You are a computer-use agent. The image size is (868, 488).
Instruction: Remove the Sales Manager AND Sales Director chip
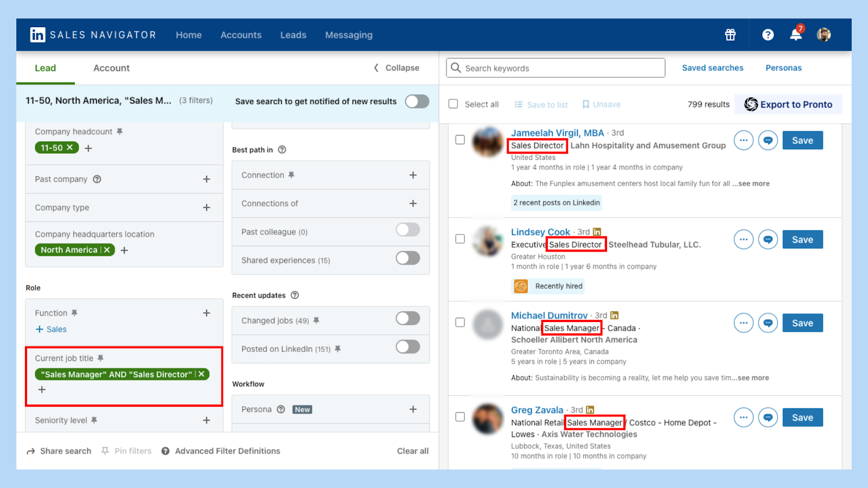coord(202,374)
